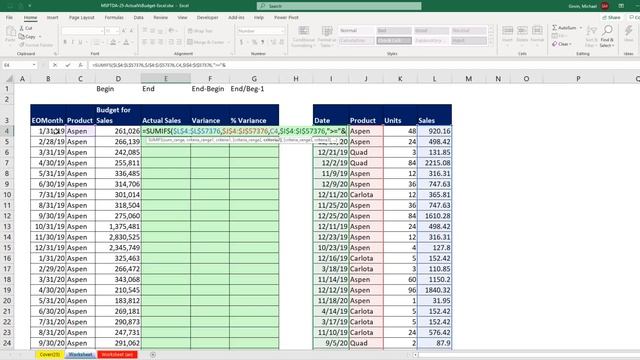Open the Cover(25) sheet tab
This screenshot has width=640, height=360.
[49, 355]
